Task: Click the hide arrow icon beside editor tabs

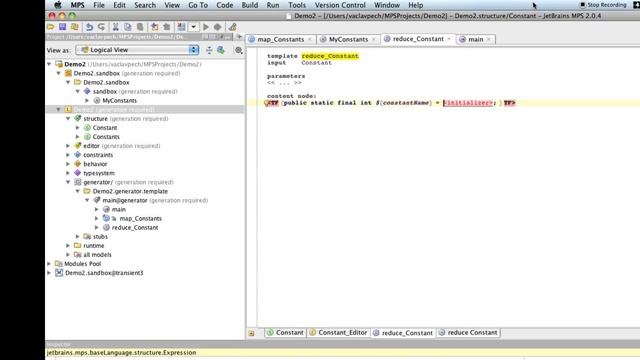Action: [x=239, y=37]
